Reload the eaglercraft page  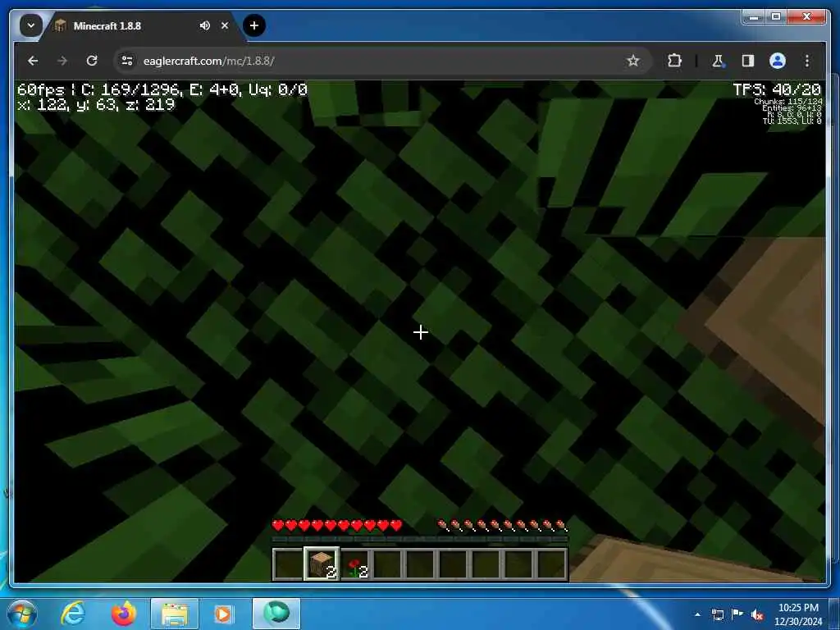(x=92, y=61)
